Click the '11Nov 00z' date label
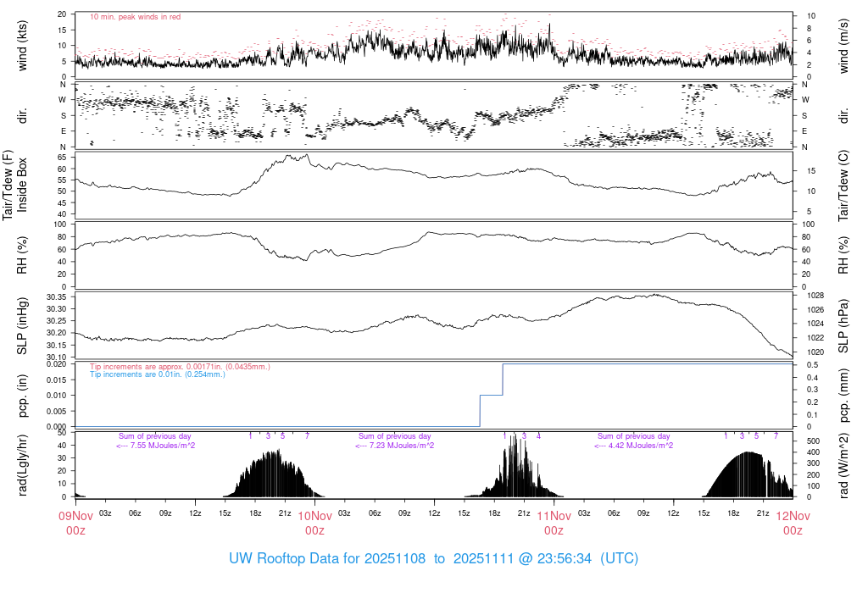The width and height of the screenshot is (868, 593). click(x=554, y=524)
